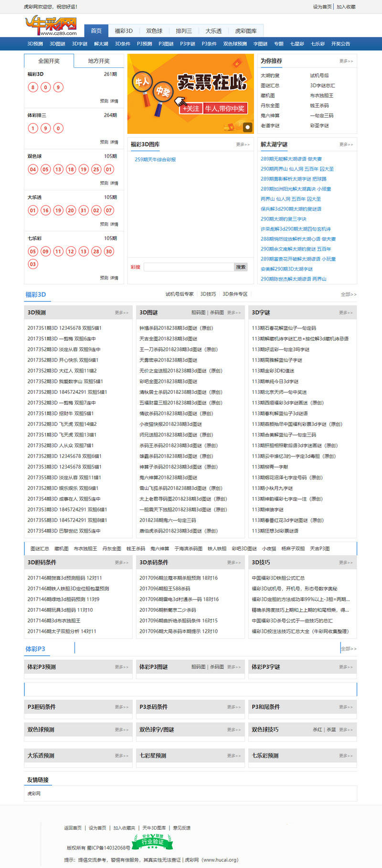Screen dimensions: 382x868
Task: Click the round indicator on the orange banner
Action: click(247, 127)
